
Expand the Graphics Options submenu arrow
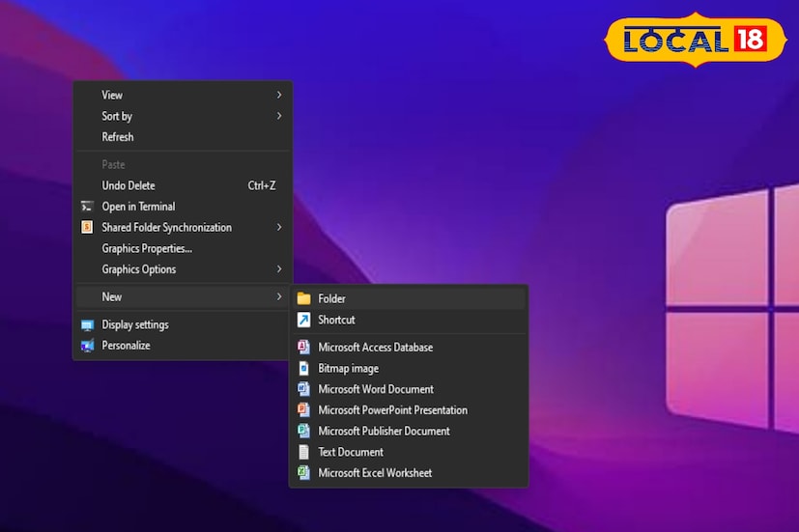click(279, 269)
